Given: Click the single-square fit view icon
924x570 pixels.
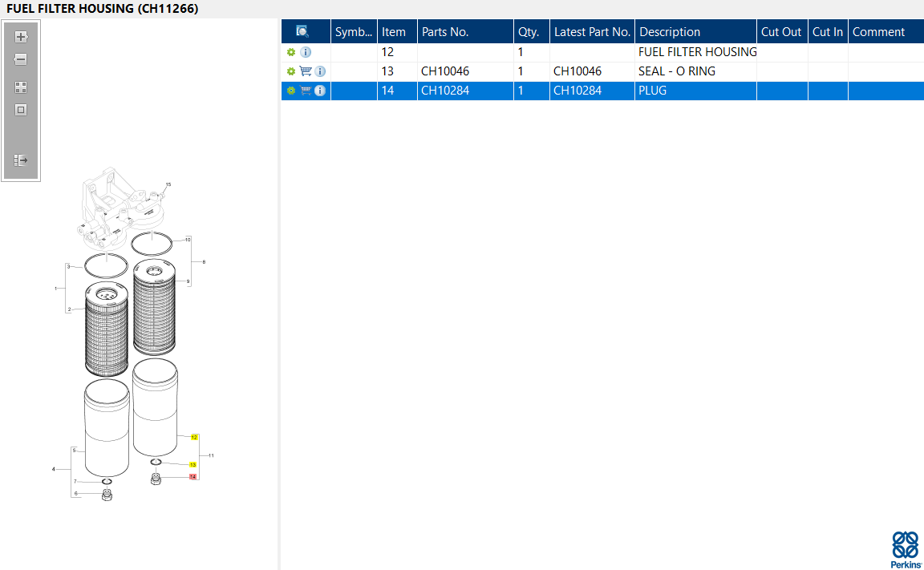Looking at the screenshot, I should point(21,110).
